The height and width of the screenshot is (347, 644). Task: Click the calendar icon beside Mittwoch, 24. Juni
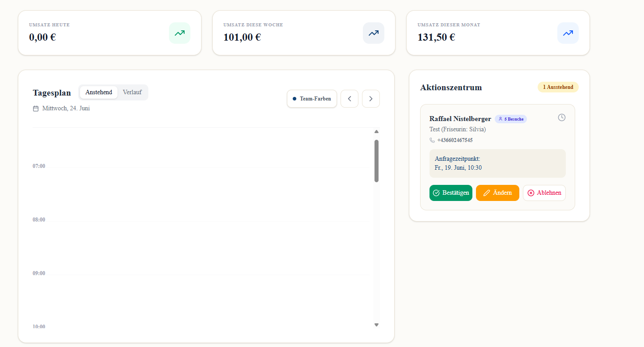click(36, 109)
